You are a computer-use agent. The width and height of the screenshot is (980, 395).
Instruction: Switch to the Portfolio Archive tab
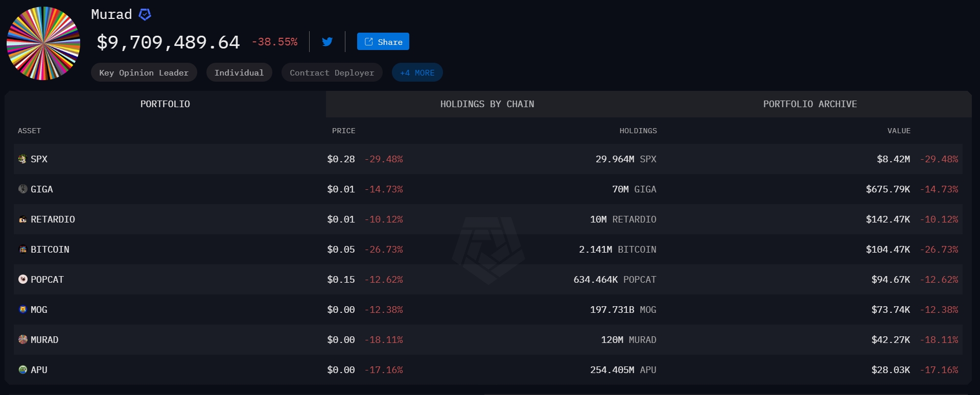pos(810,104)
